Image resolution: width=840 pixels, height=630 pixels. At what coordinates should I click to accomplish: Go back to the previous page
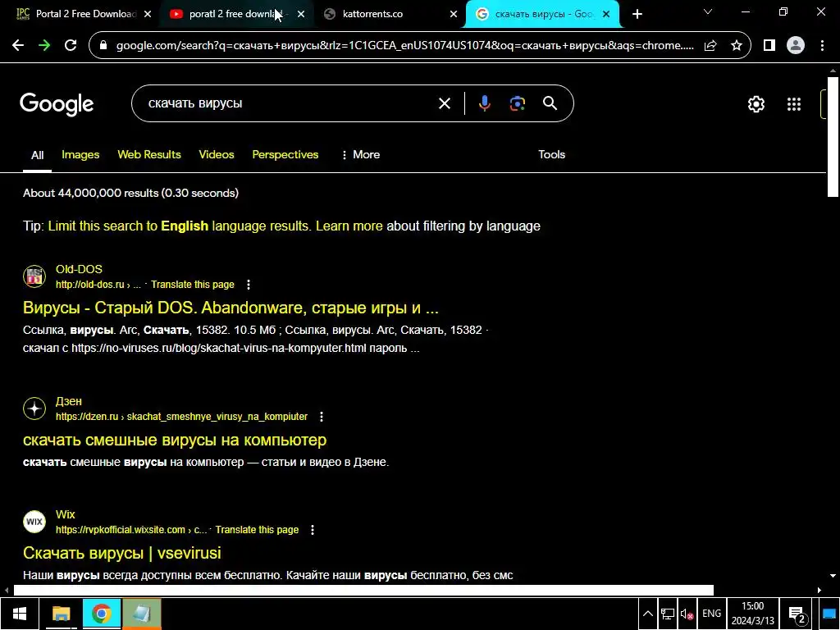pyautogui.click(x=18, y=46)
